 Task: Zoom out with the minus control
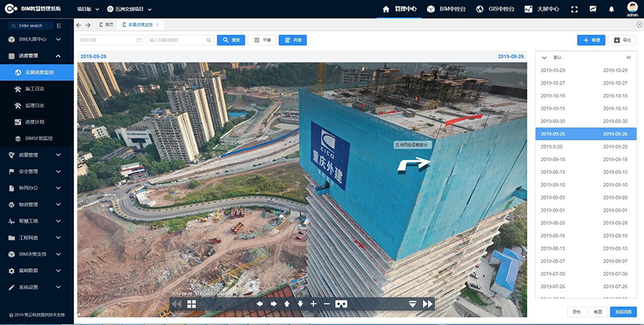[x=327, y=304]
